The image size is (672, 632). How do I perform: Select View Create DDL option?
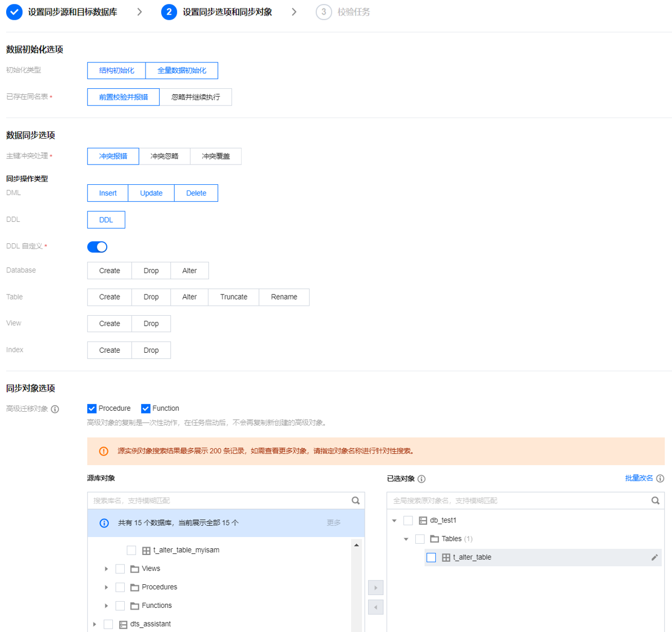click(110, 324)
